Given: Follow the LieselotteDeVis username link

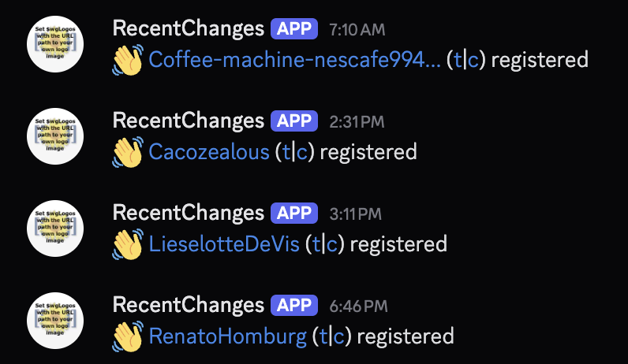Looking at the screenshot, I should point(224,244).
